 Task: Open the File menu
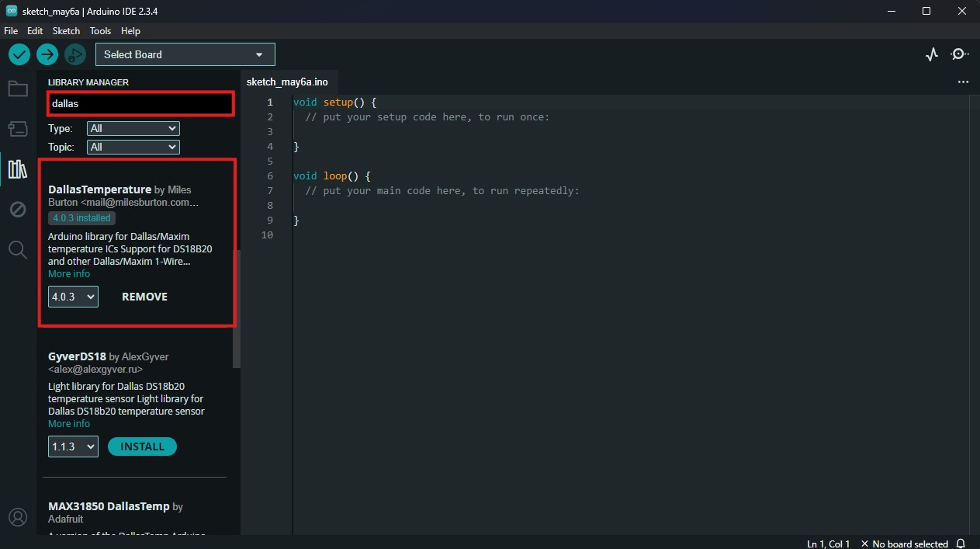click(x=11, y=31)
